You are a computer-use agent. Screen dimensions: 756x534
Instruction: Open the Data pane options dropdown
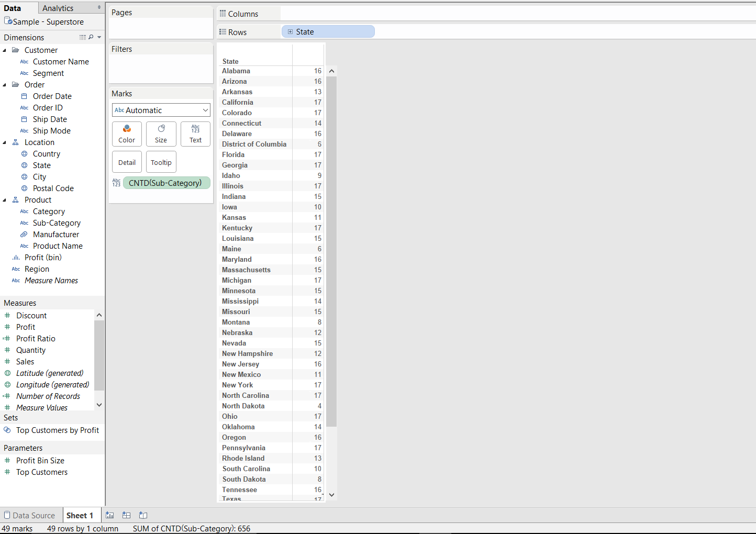click(99, 8)
